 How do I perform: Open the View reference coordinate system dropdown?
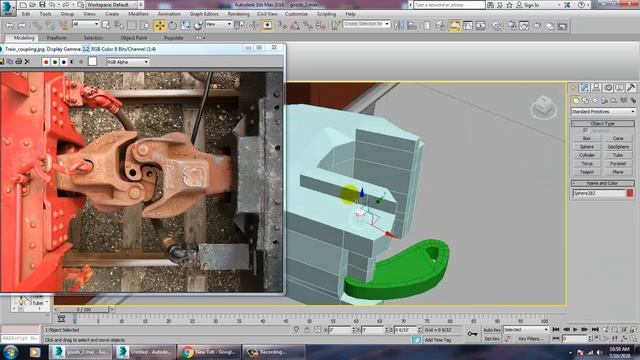point(218,24)
